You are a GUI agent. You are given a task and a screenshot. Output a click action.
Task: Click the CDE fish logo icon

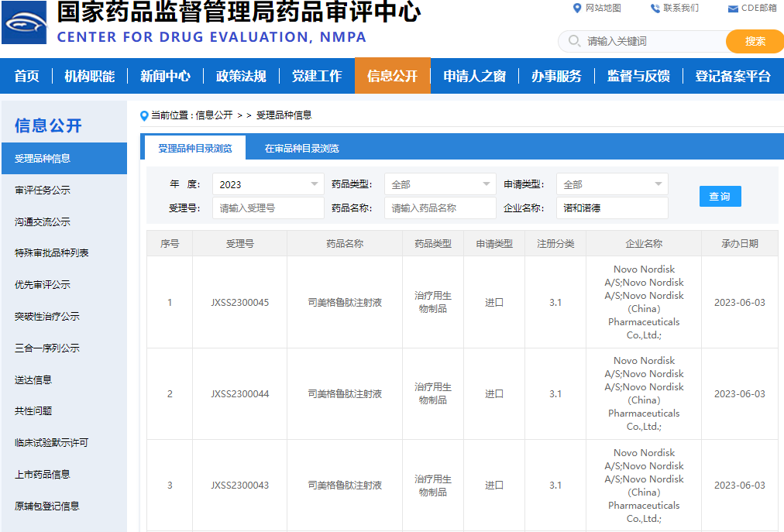(25, 22)
